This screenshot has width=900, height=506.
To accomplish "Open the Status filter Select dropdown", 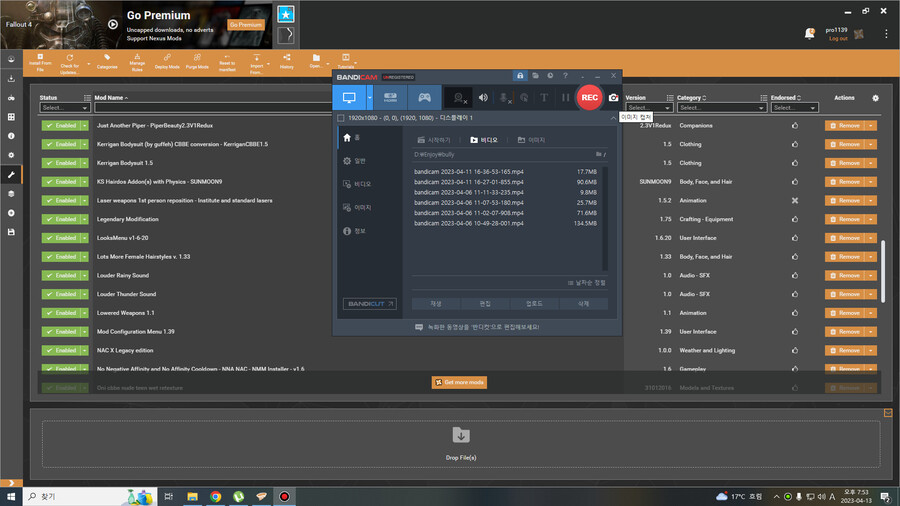I will tap(65, 108).
